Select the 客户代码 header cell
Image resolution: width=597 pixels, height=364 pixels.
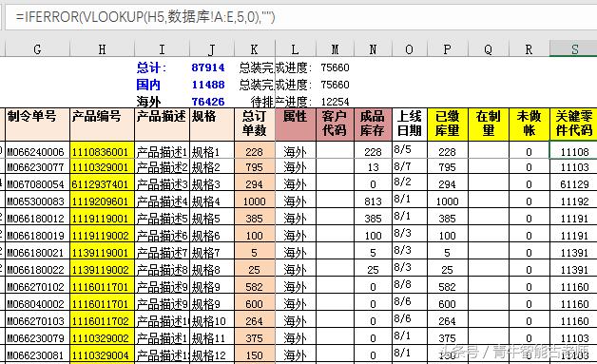(x=335, y=125)
